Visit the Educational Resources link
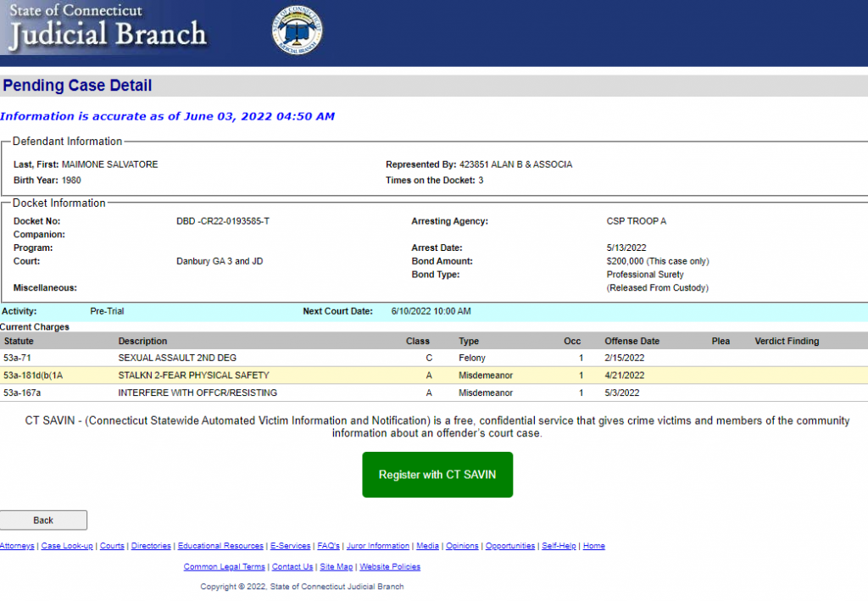This screenshot has width=868, height=601. pyautogui.click(x=220, y=546)
